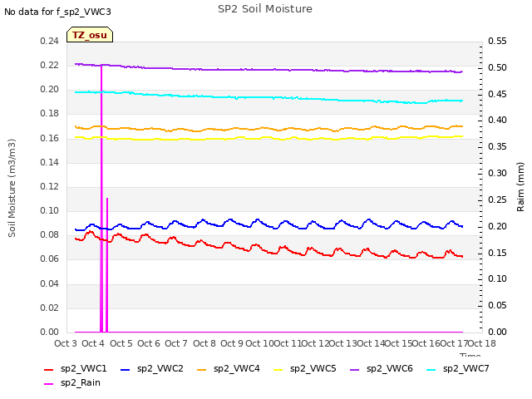Click the magenta sp2_Rain legend color marker
The image size is (532, 399).
(49, 384)
